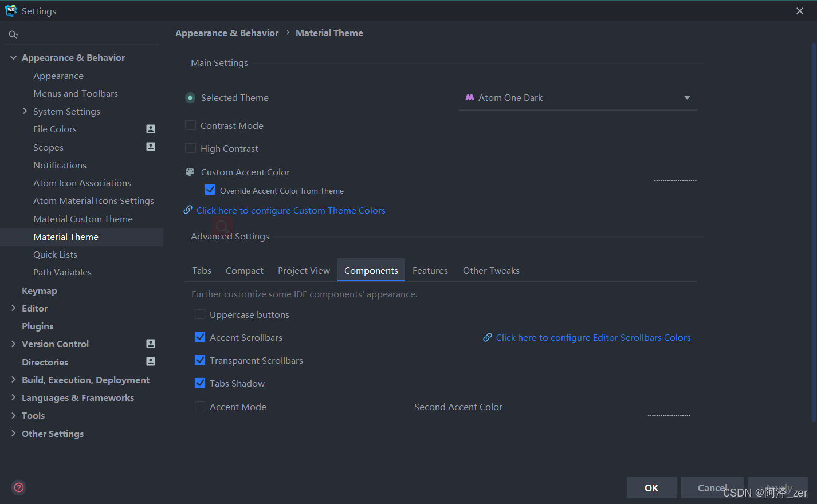Screen dimensions: 817x504
Task: Uncheck the Accent Scrollbars checkbox
Action: (200, 337)
